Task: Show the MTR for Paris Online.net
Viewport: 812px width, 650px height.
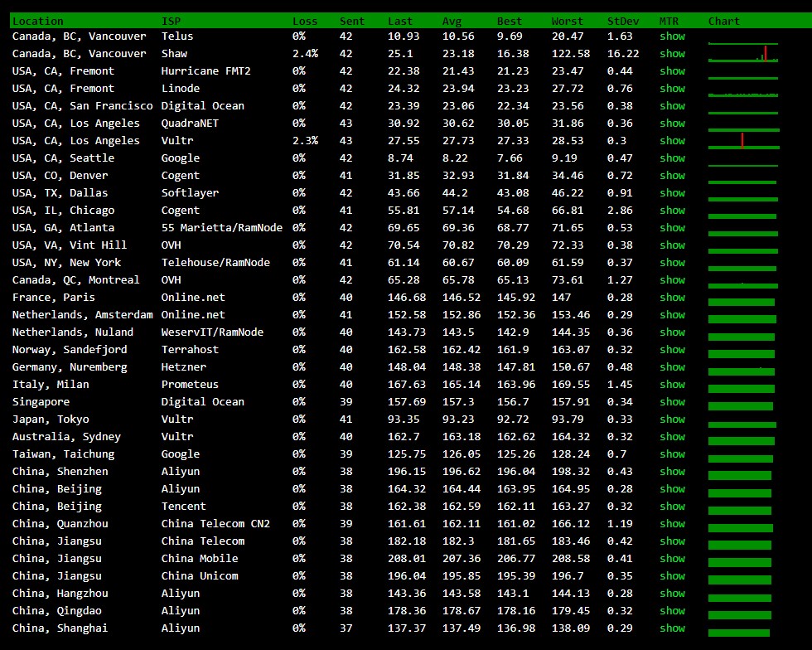Action: click(672, 298)
